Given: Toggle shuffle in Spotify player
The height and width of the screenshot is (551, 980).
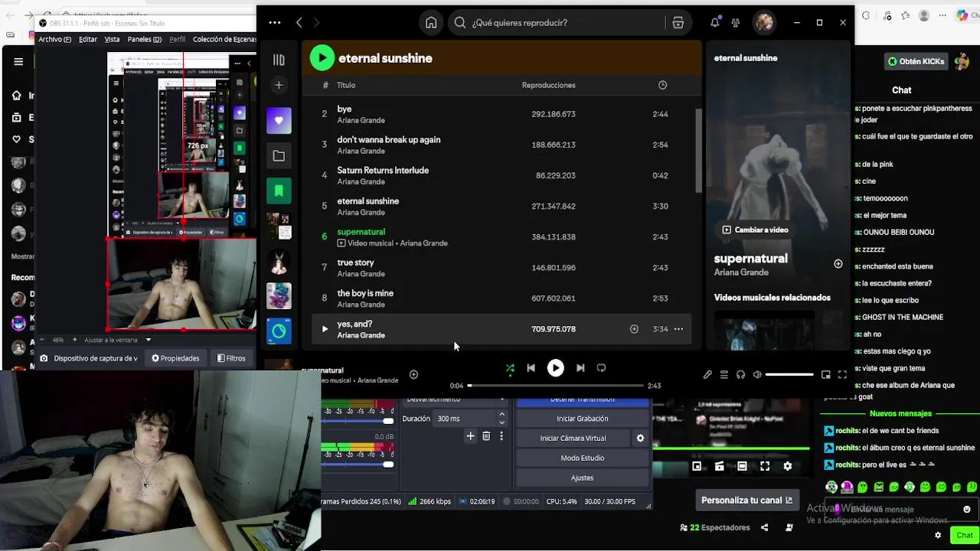Looking at the screenshot, I should (510, 368).
